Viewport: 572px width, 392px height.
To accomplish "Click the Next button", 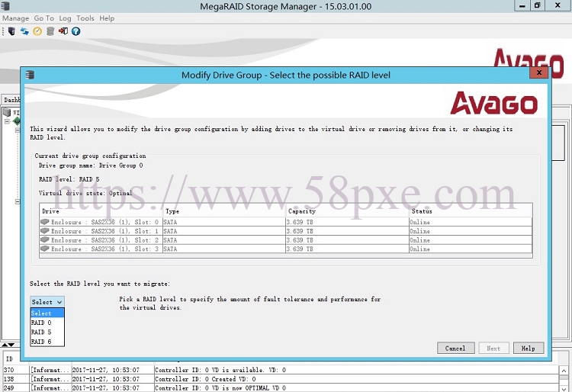I will pos(493,349).
